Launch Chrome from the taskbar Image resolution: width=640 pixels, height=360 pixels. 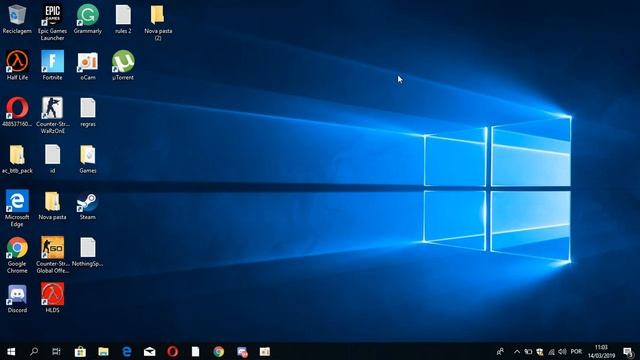tap(218, 351)
